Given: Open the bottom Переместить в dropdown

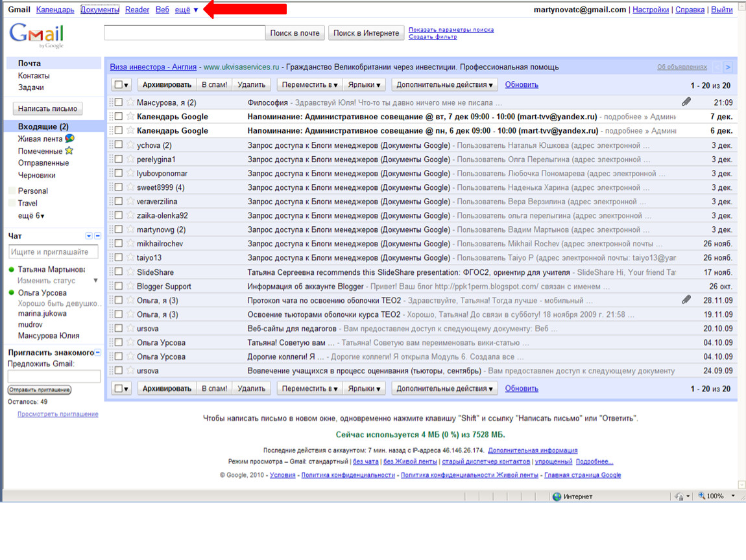Looking at the screenshot, I should pos(309,388).
